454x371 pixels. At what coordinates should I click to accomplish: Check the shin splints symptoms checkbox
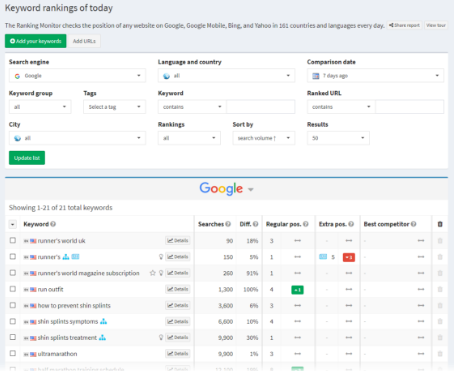point(13,321)
